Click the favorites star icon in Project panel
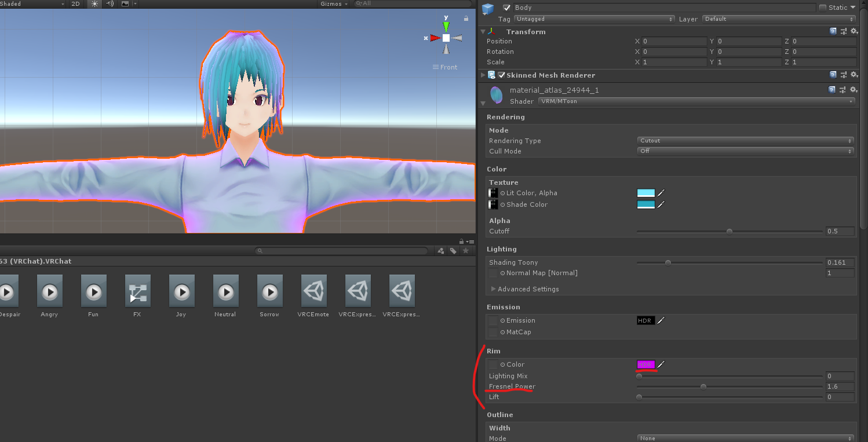This screenshot has height=442, width=868. tap(465, 251)
